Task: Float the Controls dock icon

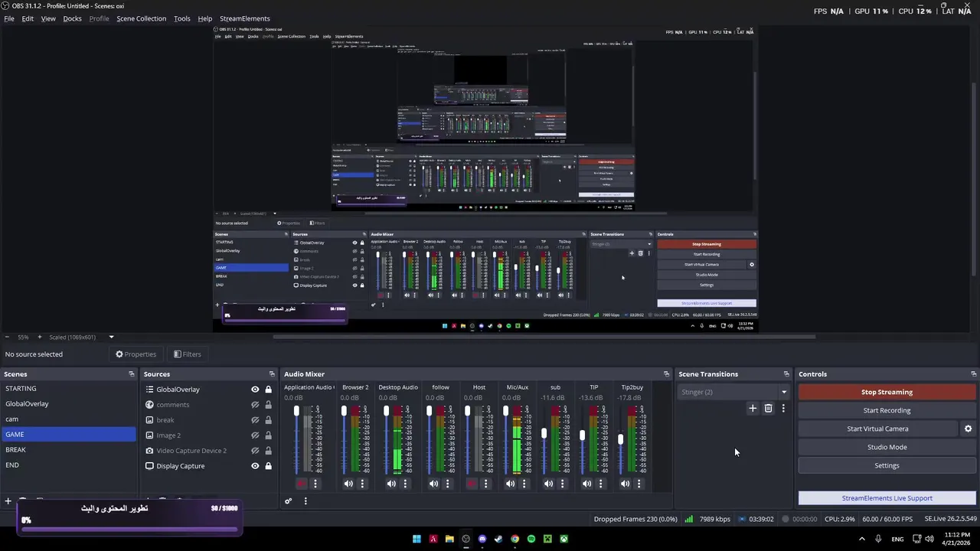Action: pyautogui.click(x=974, y=374)
